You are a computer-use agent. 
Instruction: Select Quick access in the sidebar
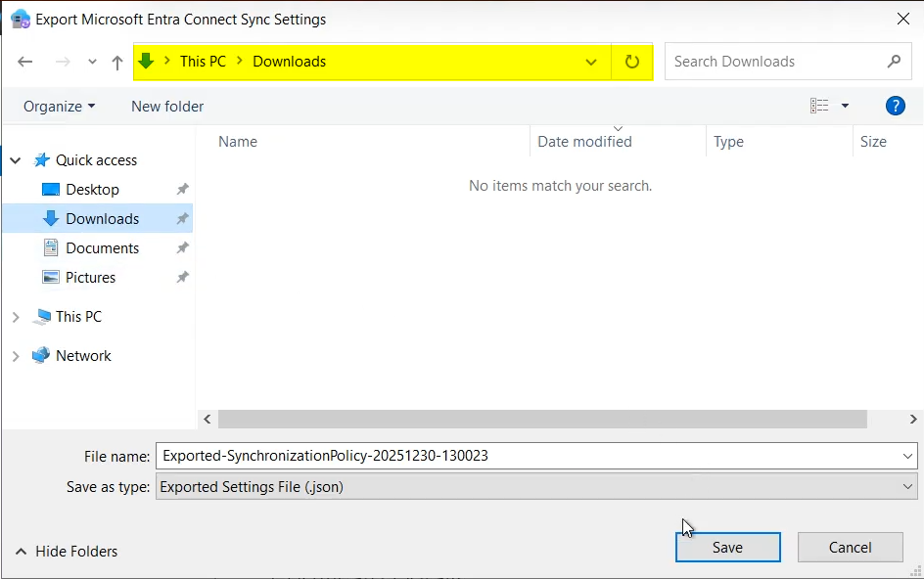(96, 160)
